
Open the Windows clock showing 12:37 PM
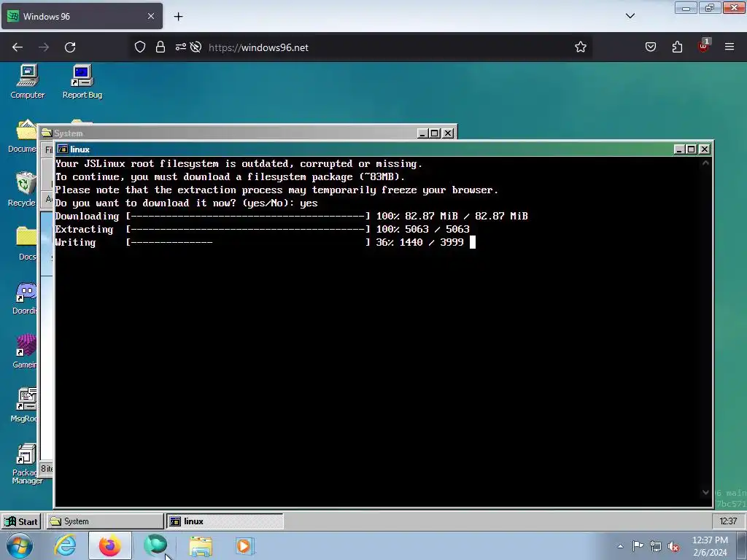(710, 546)
